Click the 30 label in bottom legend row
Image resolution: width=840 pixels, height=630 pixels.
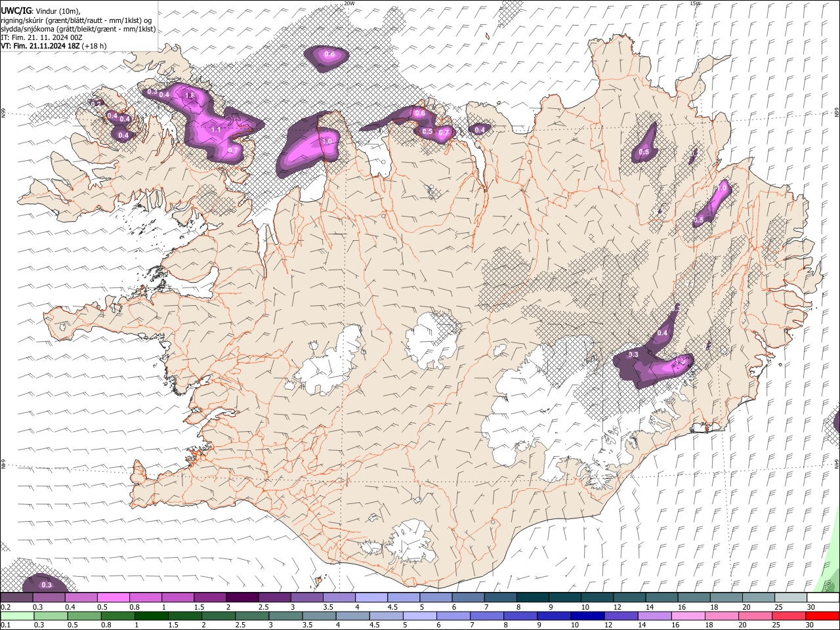click(810, 625)
